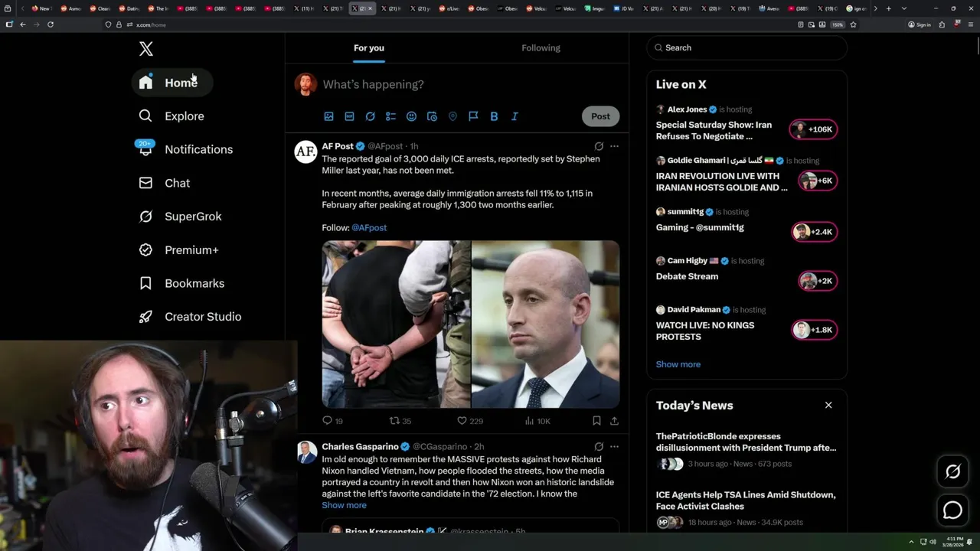Open more options on Gasparino tweet
Screen dimensions: 980x551
[614, 447]
